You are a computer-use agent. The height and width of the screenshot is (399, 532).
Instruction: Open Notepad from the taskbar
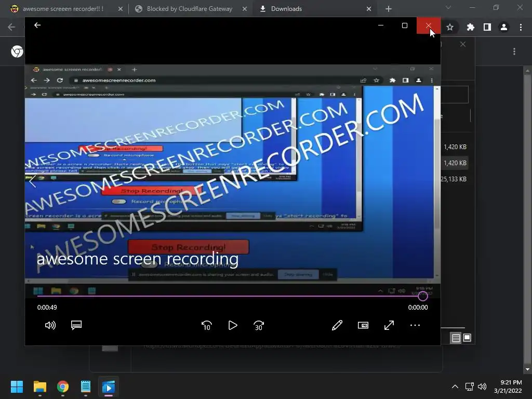pyautogui.click(x=86, y=387)
